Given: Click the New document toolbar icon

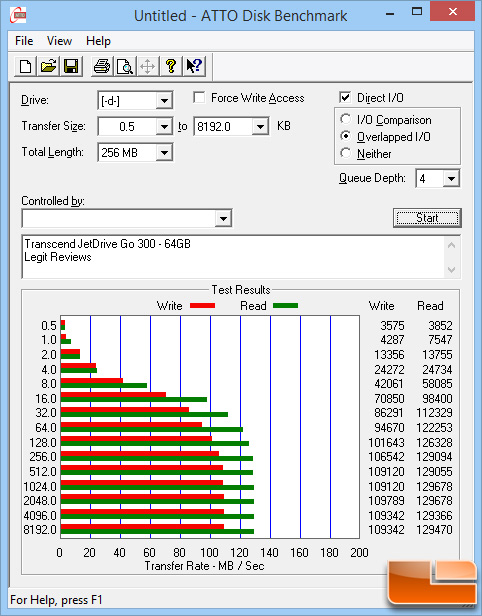Looking at the screenshot, I should coord(26,66).
